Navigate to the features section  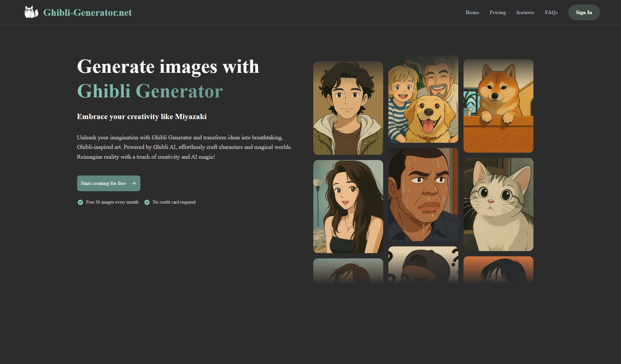coord(525,12)
